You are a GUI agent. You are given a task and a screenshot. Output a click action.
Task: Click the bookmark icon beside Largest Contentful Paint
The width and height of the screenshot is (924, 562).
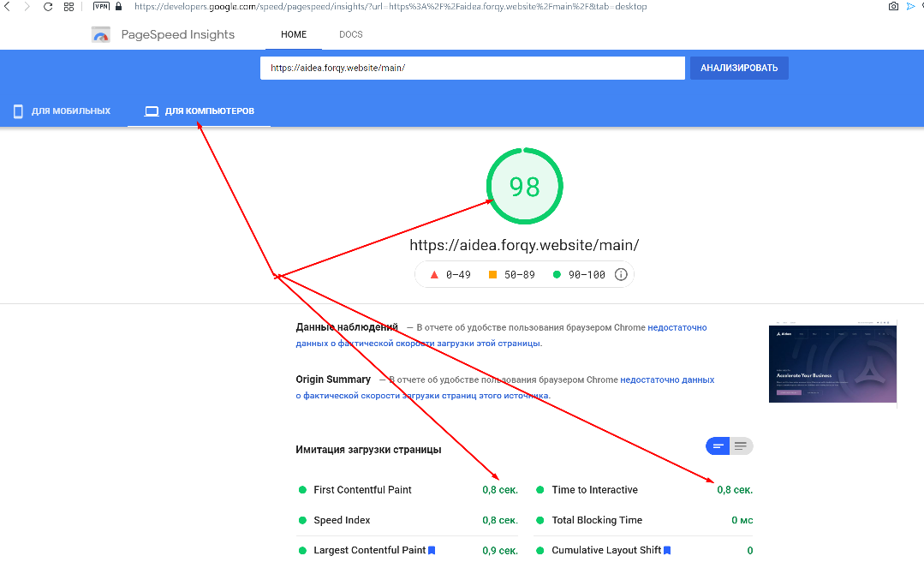[432, 550]
